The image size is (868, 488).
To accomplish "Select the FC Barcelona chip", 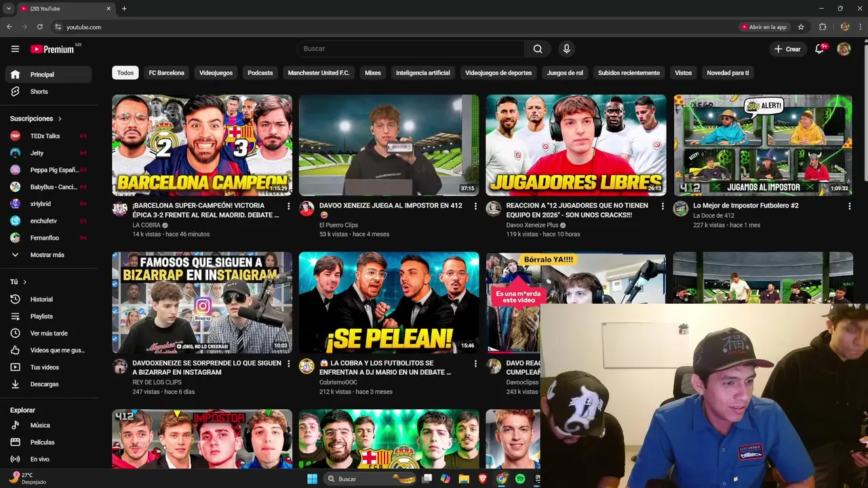I will click(167, 73).
